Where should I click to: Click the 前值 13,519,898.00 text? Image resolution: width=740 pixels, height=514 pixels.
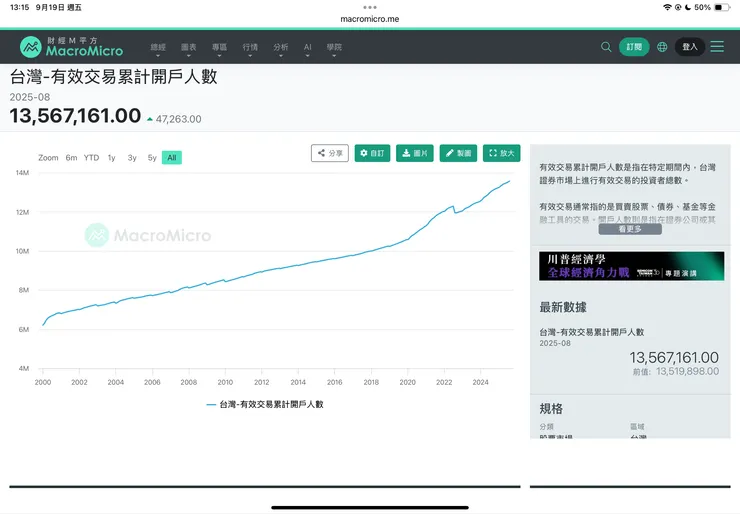coord(676,371)
